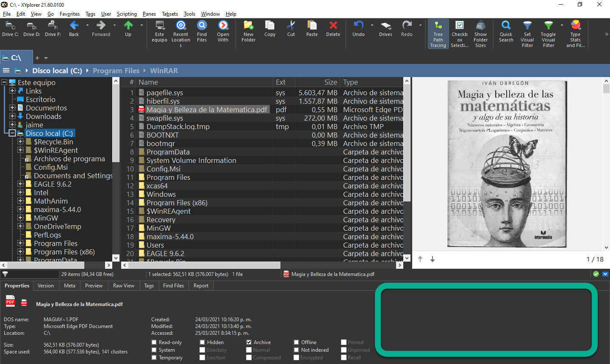Open the Tabsets menu
The width and height of the screenshot is (610, 364).
click(170, 14)
